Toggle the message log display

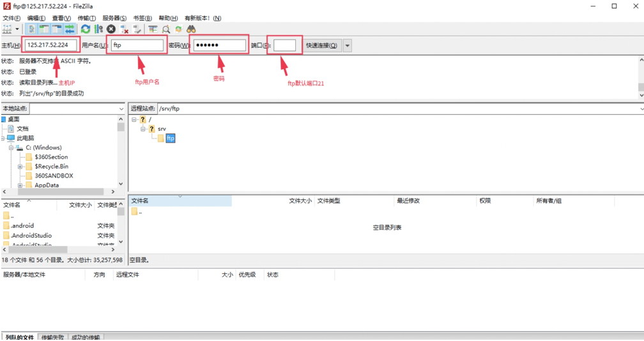[32, 29]
